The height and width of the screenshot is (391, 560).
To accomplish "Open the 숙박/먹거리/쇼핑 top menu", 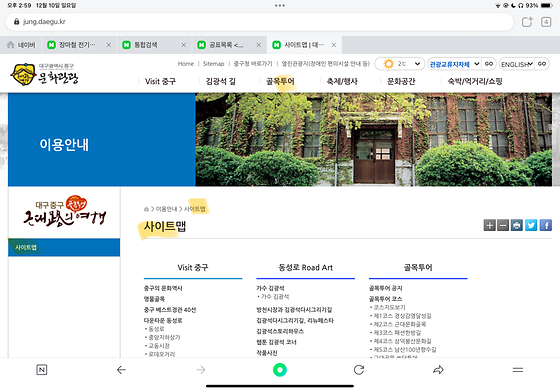I will click(x=475, y=81).
